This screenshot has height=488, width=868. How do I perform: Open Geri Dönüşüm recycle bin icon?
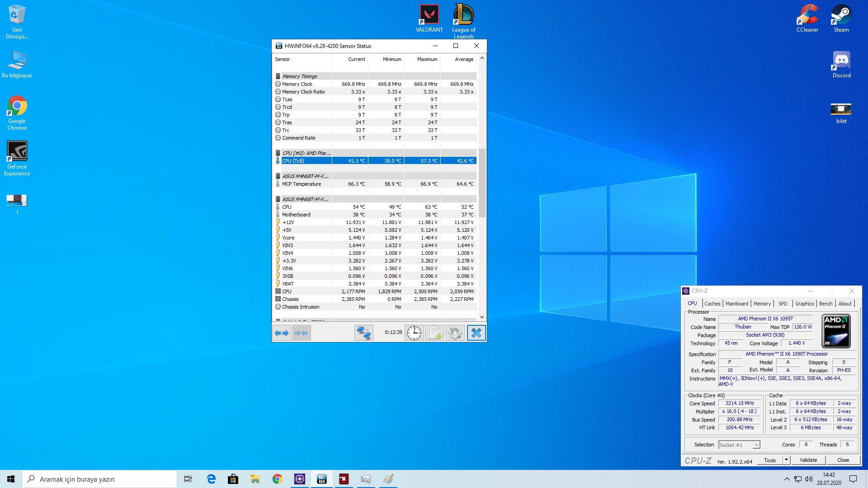click(x=17, y=22)
